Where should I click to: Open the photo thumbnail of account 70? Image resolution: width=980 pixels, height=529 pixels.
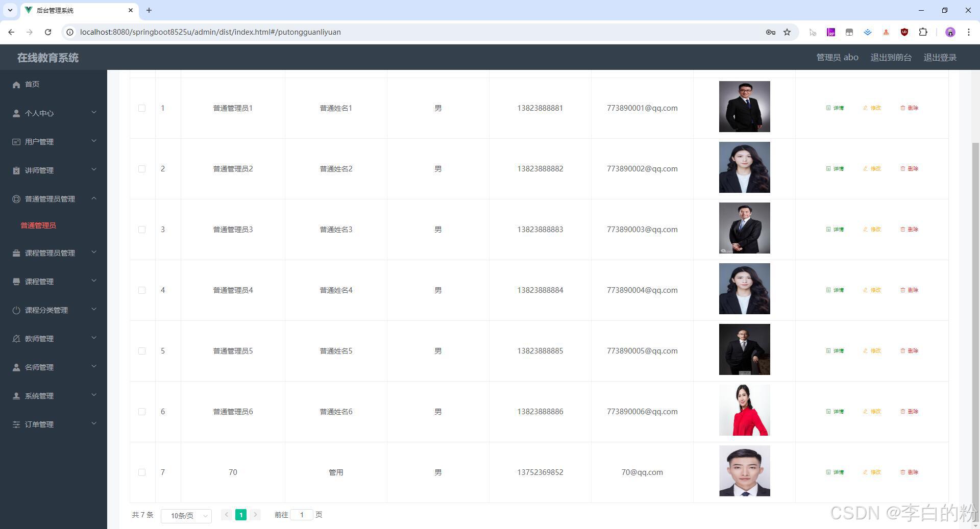point(744,471)
